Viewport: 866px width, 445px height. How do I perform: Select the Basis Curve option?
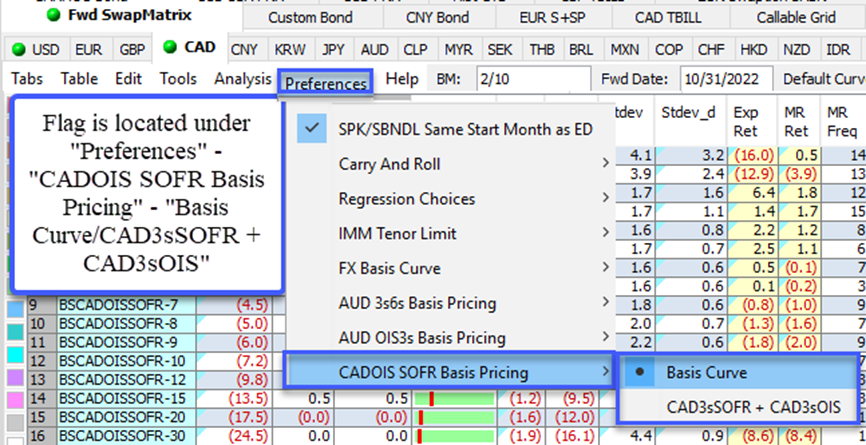point(739,372)
